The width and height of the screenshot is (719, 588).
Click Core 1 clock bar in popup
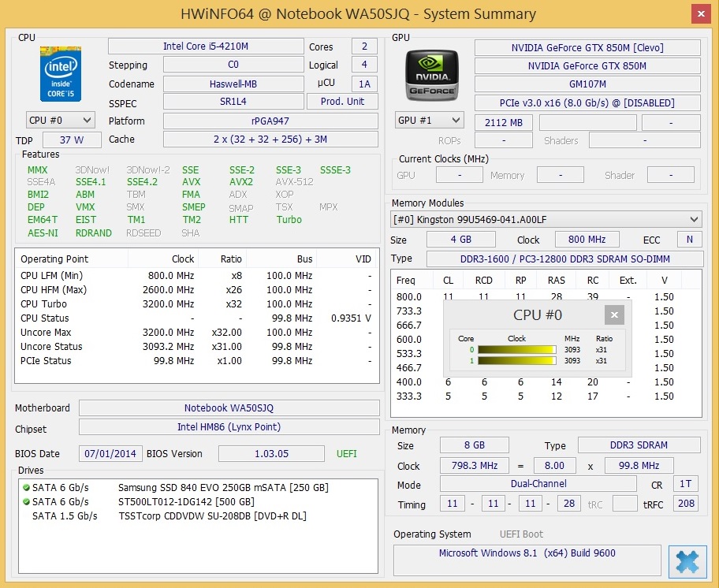517,361
